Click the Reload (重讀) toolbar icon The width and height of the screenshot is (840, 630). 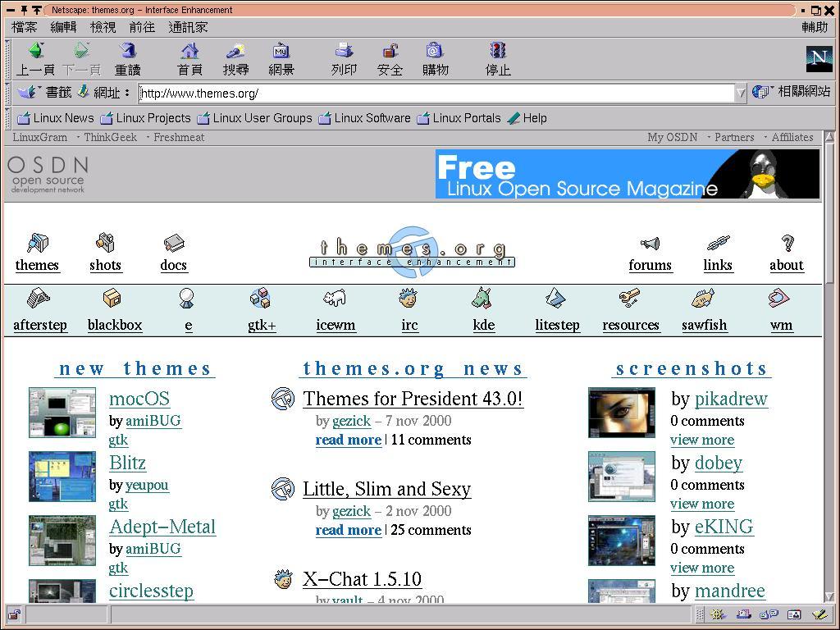click(127, 50)
